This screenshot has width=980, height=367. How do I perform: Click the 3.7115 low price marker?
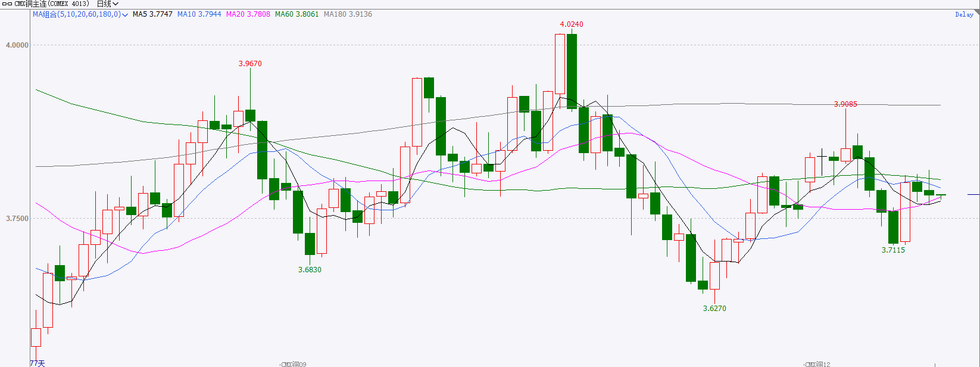click(x=893, y=250)
